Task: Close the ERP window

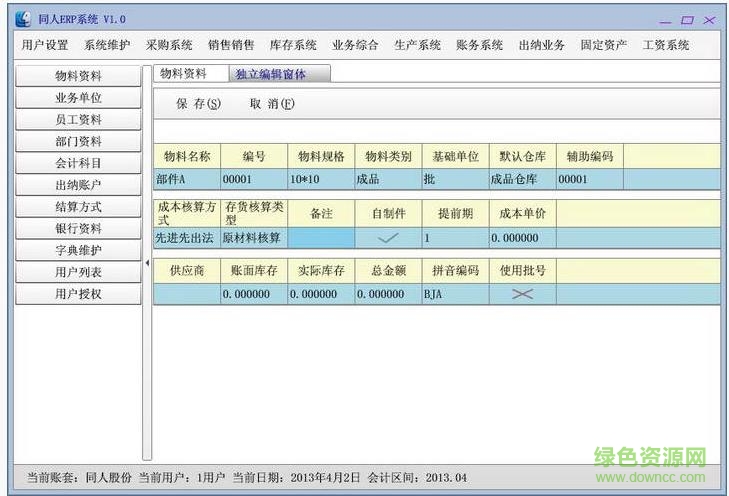Action: point(709,20)
